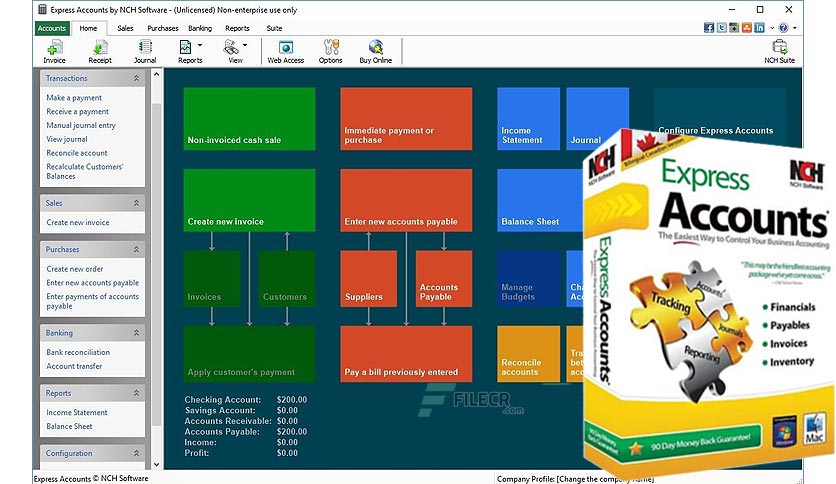Click the Account transfer link
Image resolution: width=836 pixels, height=484 pixels.
tap(74, 366)
